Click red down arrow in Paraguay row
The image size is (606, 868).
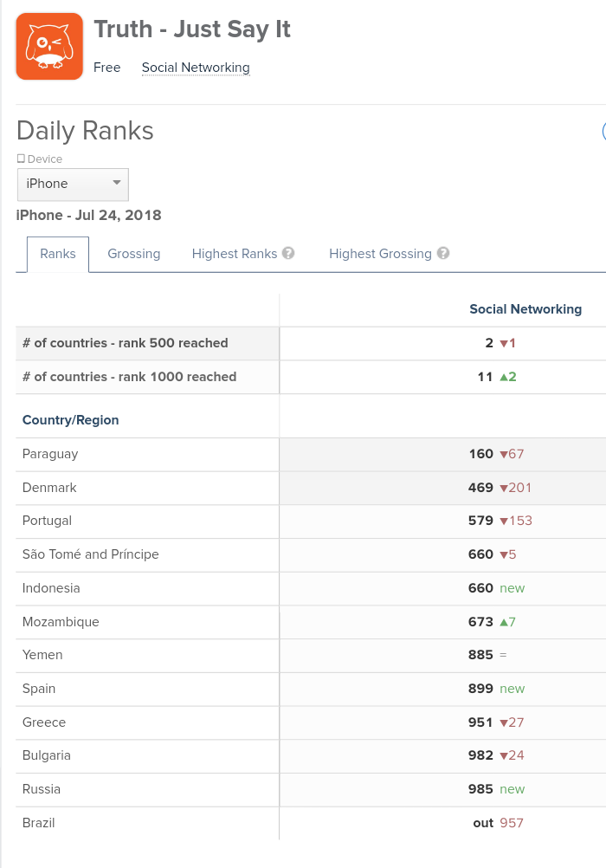503,455
